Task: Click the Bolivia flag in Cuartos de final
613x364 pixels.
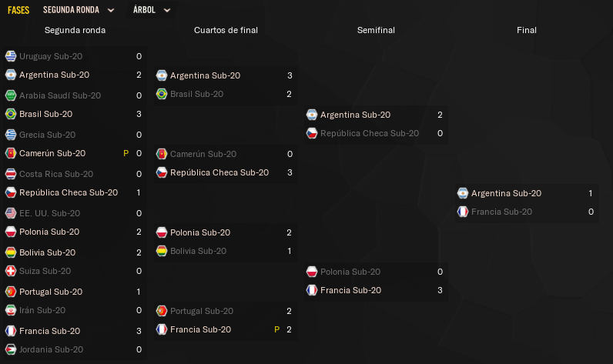Action: tap(162, 251)
